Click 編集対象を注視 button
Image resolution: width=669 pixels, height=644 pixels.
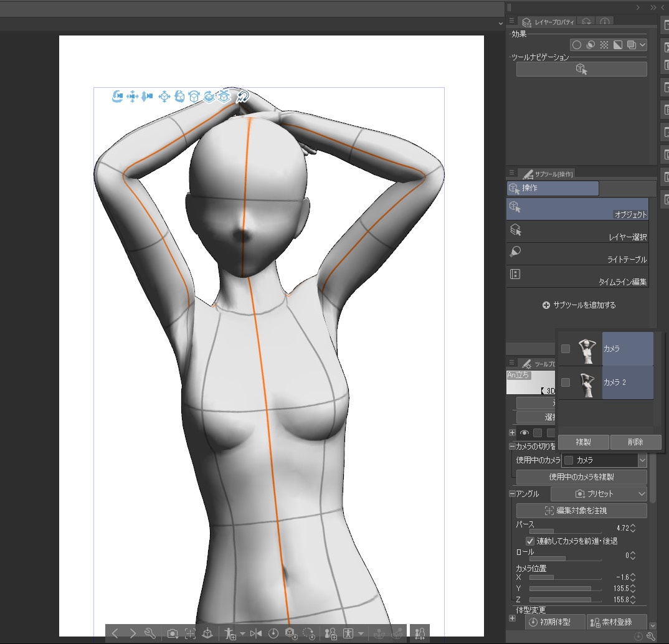click(x=582, y=511)
